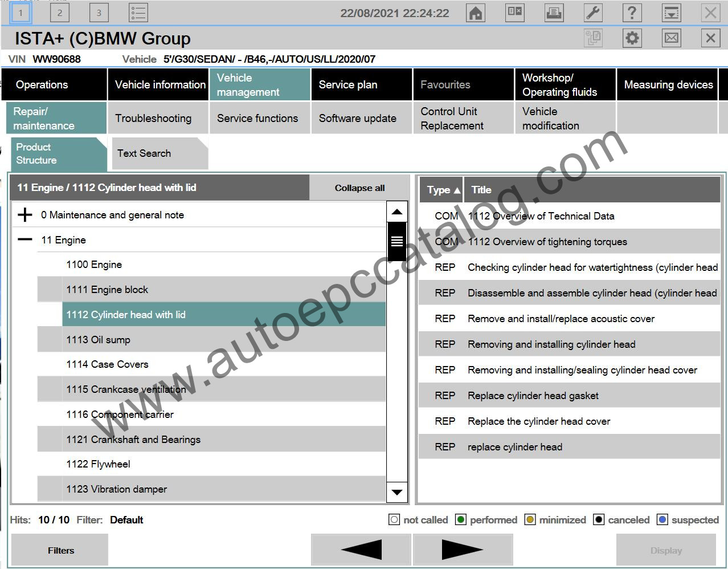
Task: Select the Removing and installing cylinder head row
Action: click(570, 344)
